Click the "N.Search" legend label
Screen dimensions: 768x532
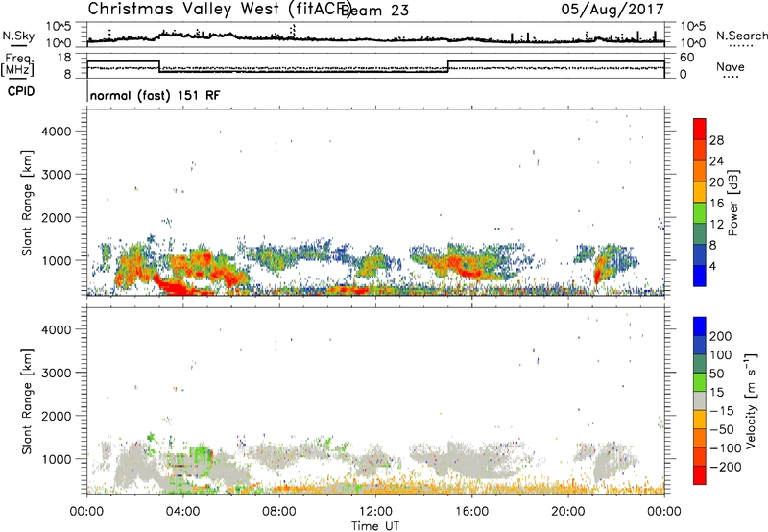click(x=741, y=36)
